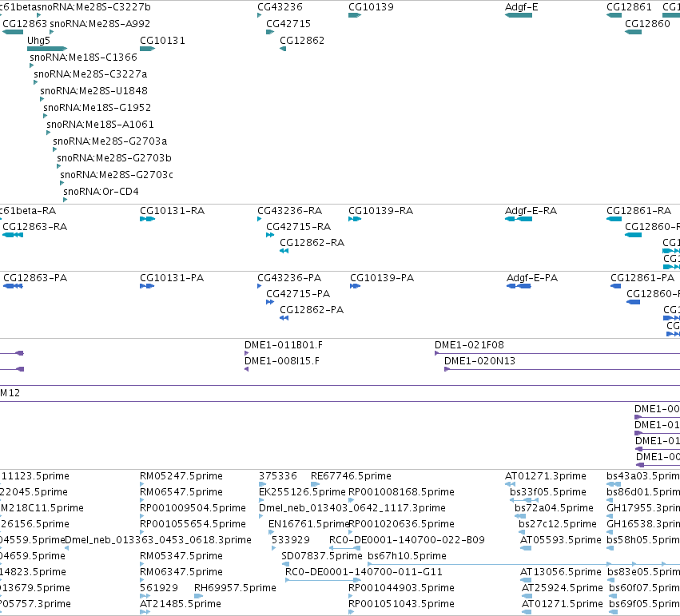Click the EK255126.5prime EST label
Screen dimensions: 680x616
302,492
